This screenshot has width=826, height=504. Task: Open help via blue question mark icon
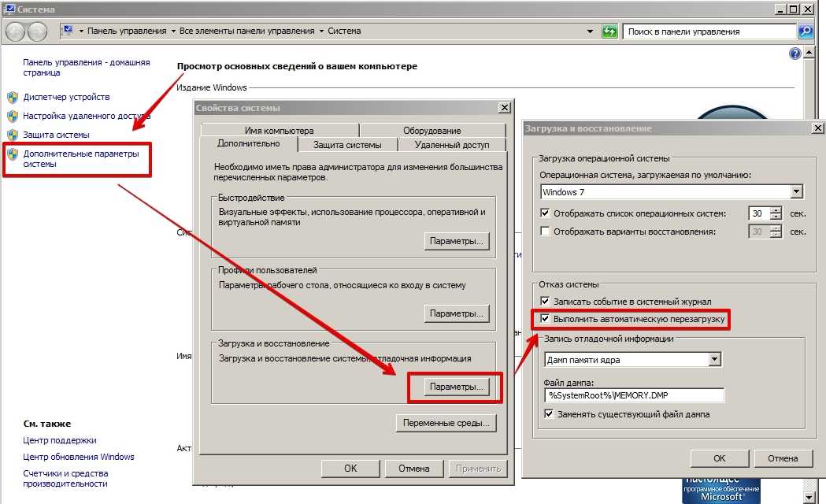tap(795, 54)
